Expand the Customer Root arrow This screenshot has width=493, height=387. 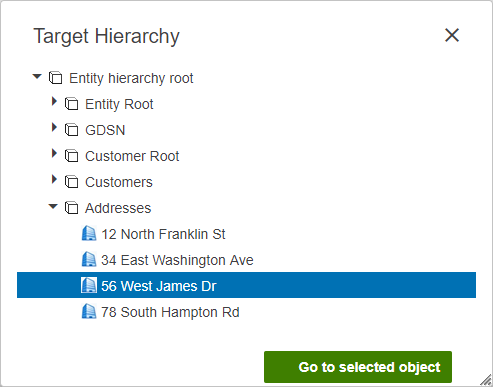click(x=54, y=153)
